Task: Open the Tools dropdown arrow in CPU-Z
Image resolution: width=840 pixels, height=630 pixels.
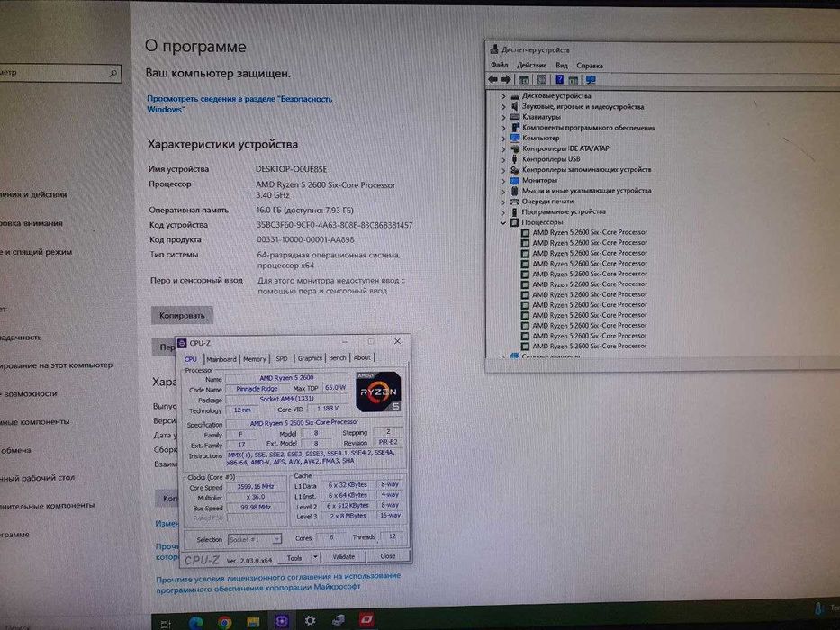Action: (315, 557)
